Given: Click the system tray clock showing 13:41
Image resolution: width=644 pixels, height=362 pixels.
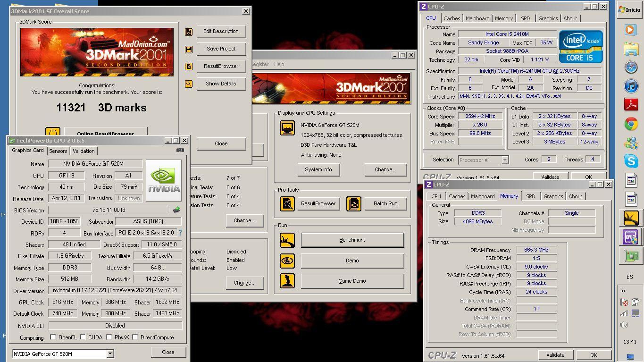Looking at the screenshot, I should coord(630,342).
